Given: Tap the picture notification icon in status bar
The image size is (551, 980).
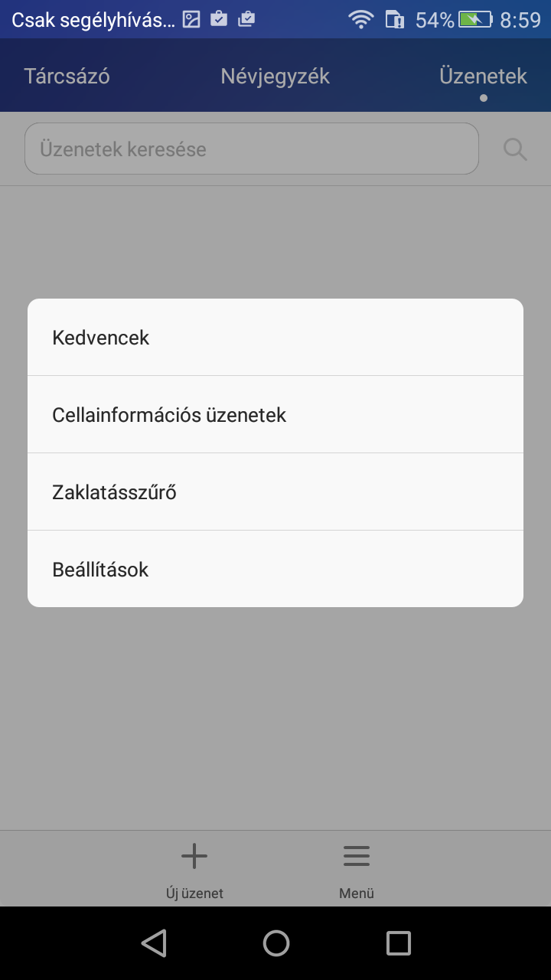Looking at the screenshot, I should click(191, 20).
